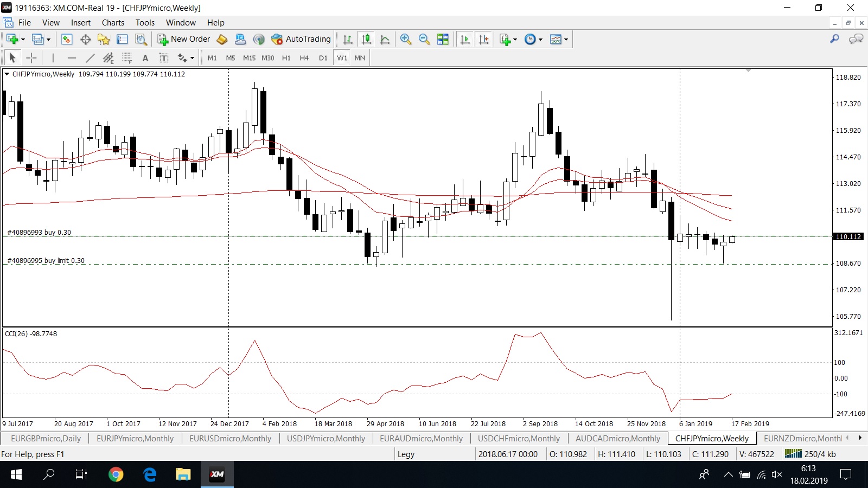
Task: Select the text tool A
Action: point(145,58)
